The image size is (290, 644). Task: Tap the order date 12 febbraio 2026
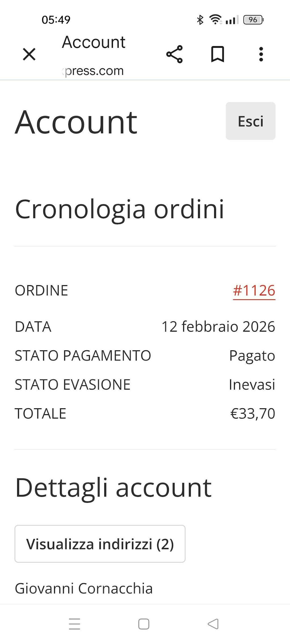pos(218,327)
